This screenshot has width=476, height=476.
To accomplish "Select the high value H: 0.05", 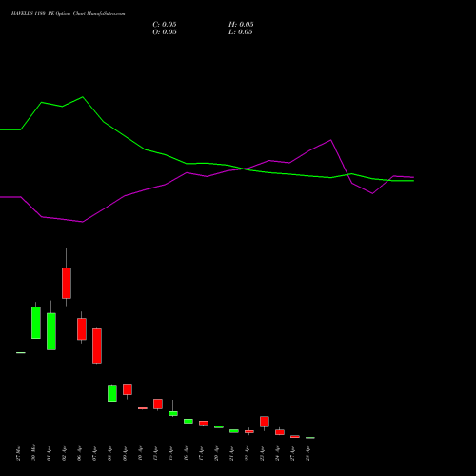I will pyautogui.click(x=241, y=25).
